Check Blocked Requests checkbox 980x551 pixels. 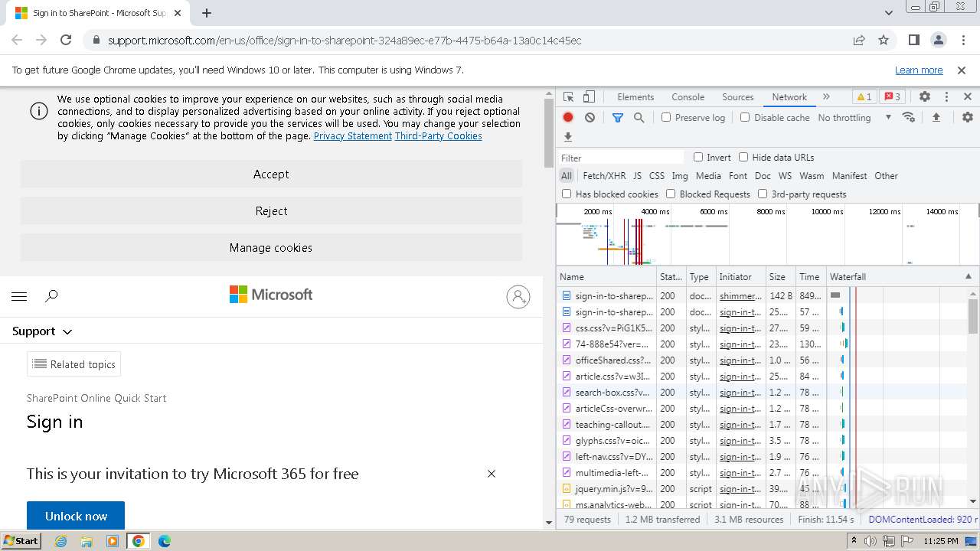[671, 194]
